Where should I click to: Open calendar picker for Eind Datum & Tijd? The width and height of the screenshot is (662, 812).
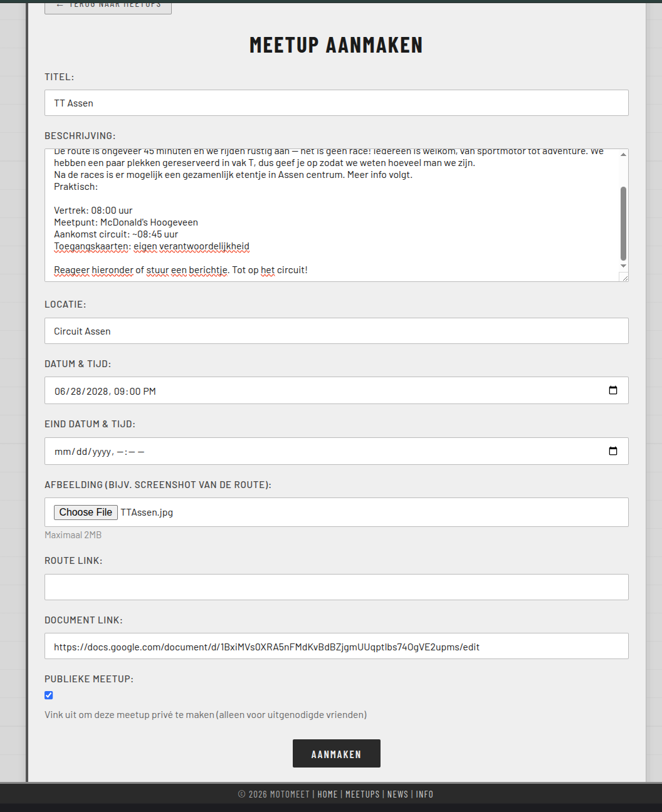613,451
